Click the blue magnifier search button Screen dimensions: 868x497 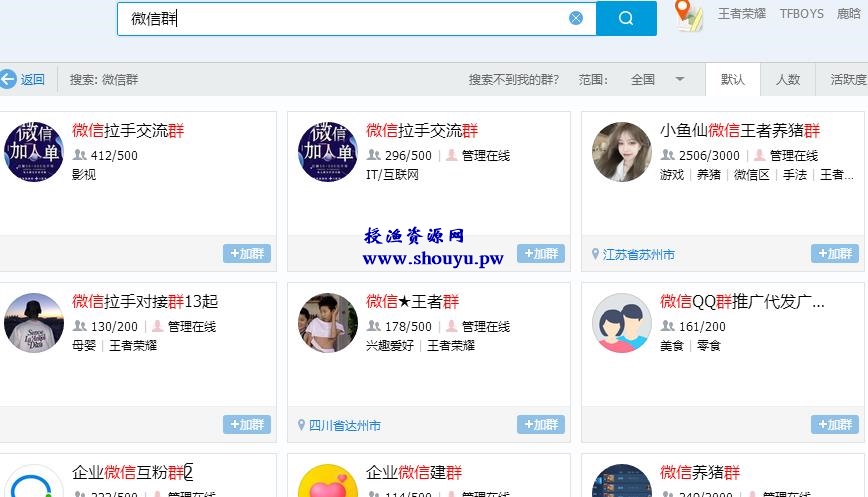click(x=626, y=18)
